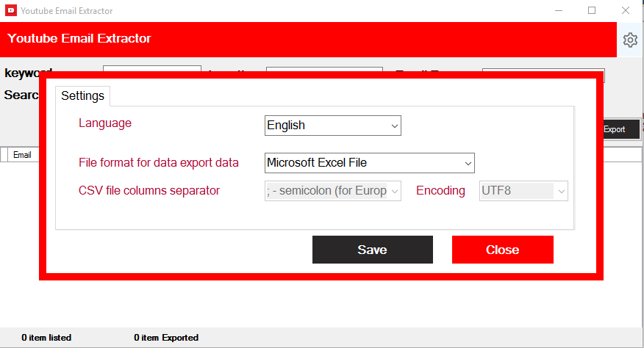
Task: Click the Language label
Action: click(x=105, y=123)
